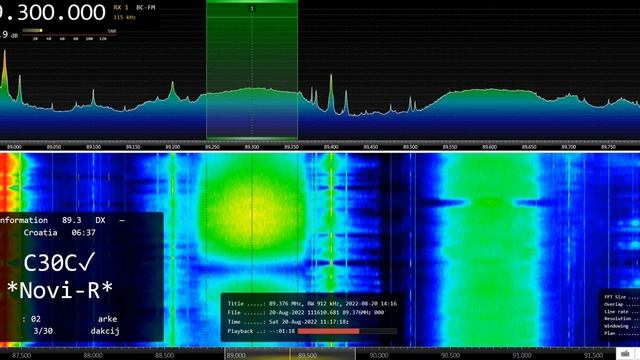Click 91.000 on the bottom band scale
The image size is (640, 360).
(522, 355)
